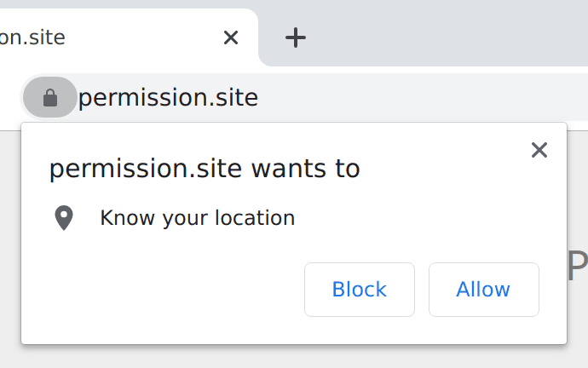This screenshot has height=368, width=588.
Task: Select the permission.site tab
Action: click(x=128, y=37)
